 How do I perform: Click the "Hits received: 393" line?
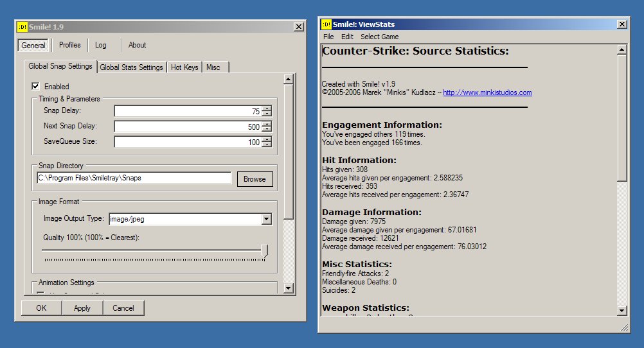(x=350, y=186)
